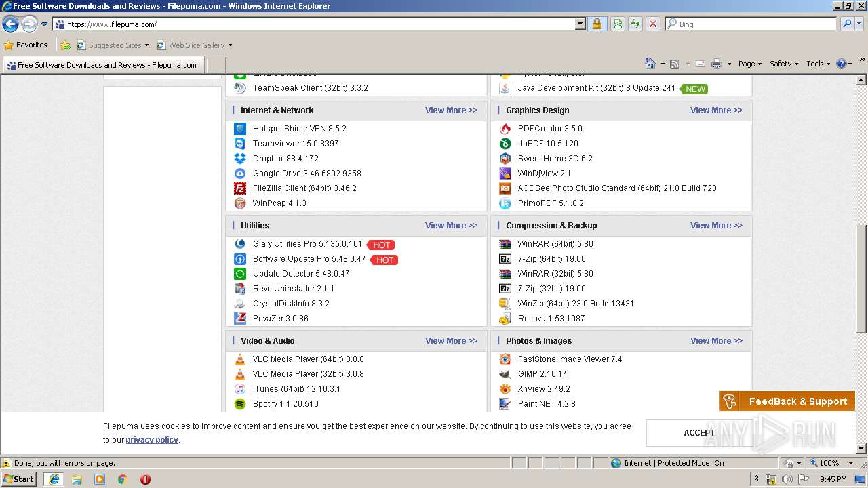Open the Chrome taskbar icon
868x488 pixels.
[122, 479]
